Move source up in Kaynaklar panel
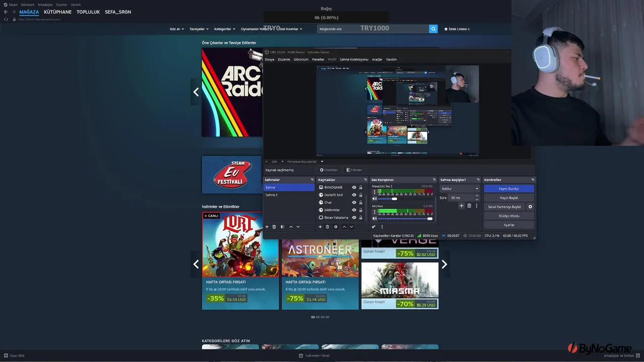 [x=344, y=227]
